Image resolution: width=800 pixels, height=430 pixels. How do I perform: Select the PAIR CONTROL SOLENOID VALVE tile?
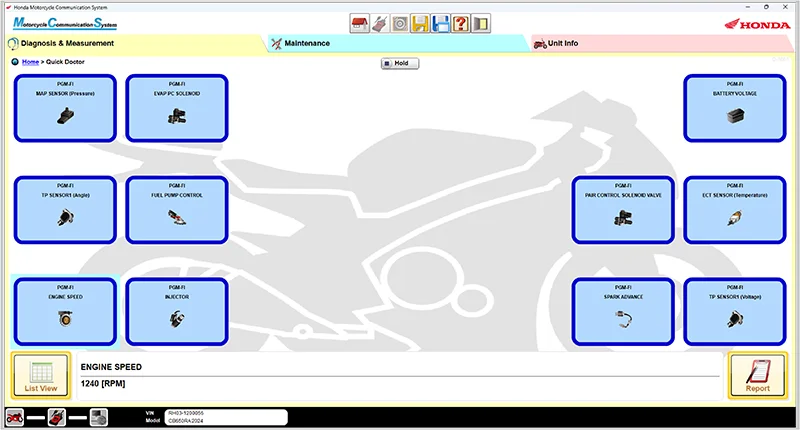[623, 210]
